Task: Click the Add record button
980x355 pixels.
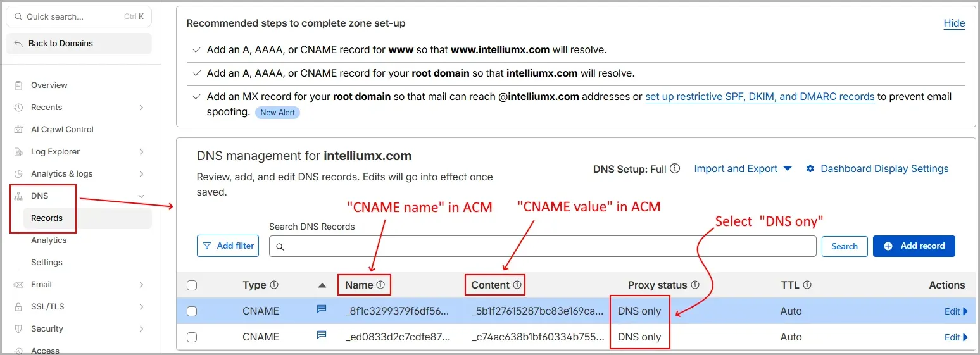Action: click(x=914, y=246)
